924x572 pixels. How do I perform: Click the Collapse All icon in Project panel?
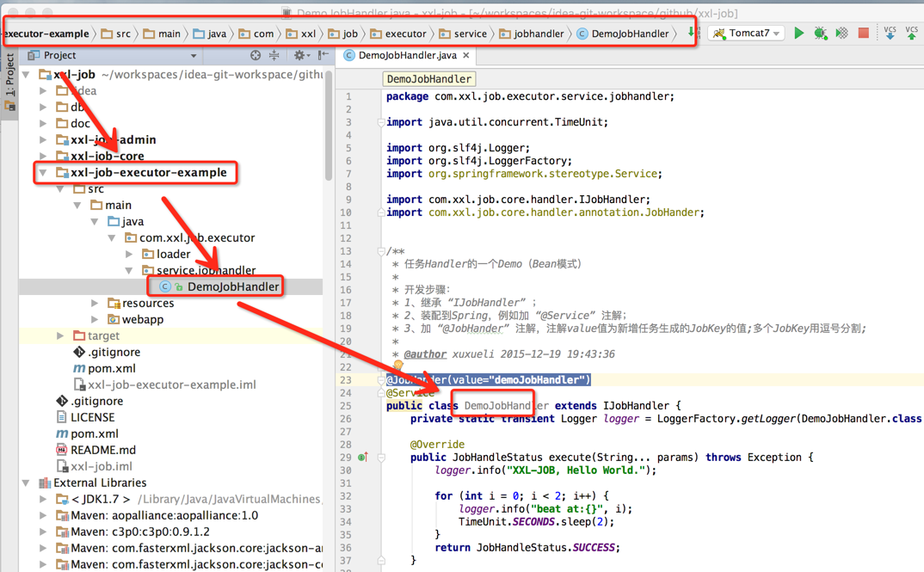(274, 55)
